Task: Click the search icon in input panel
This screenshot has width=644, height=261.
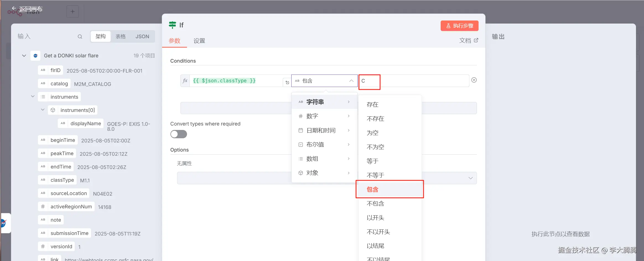Action: point(80,37)
